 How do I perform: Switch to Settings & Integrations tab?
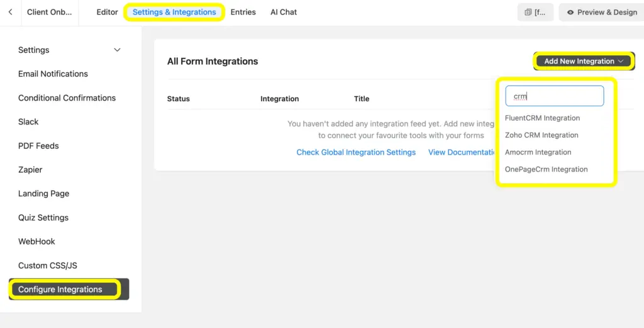coord(174,12)
